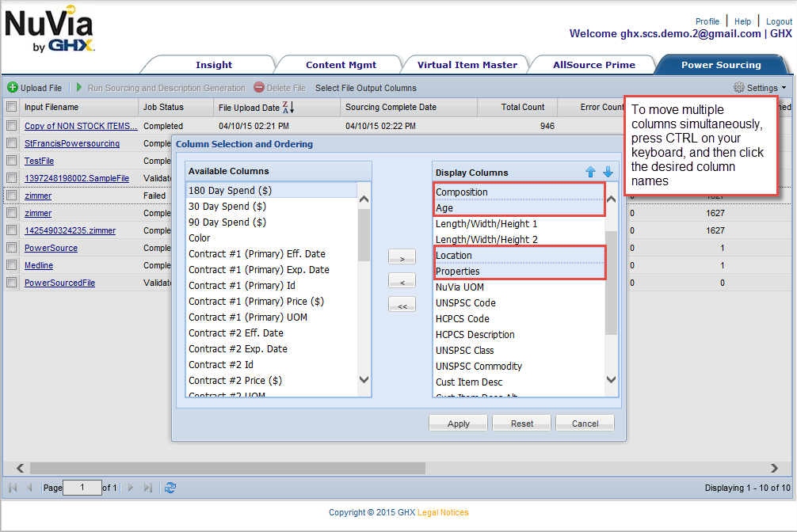797x532 pixels.
Task: Open the Help link
Action: click(x=742, y=21)
